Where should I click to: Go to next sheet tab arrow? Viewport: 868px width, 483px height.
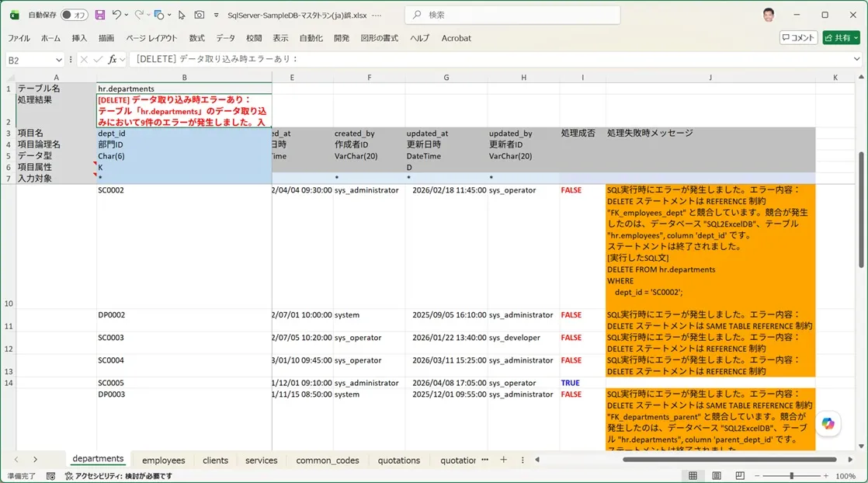click(35, 460)
